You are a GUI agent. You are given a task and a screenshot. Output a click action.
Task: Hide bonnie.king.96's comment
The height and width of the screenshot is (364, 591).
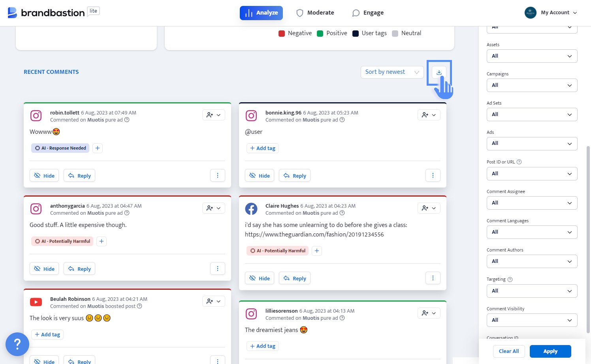pos(259,175)
